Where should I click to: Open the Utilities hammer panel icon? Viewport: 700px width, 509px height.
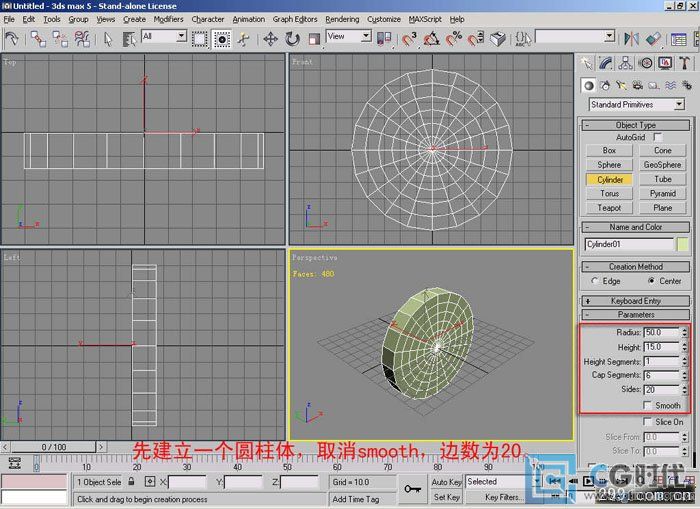(685, 63)
